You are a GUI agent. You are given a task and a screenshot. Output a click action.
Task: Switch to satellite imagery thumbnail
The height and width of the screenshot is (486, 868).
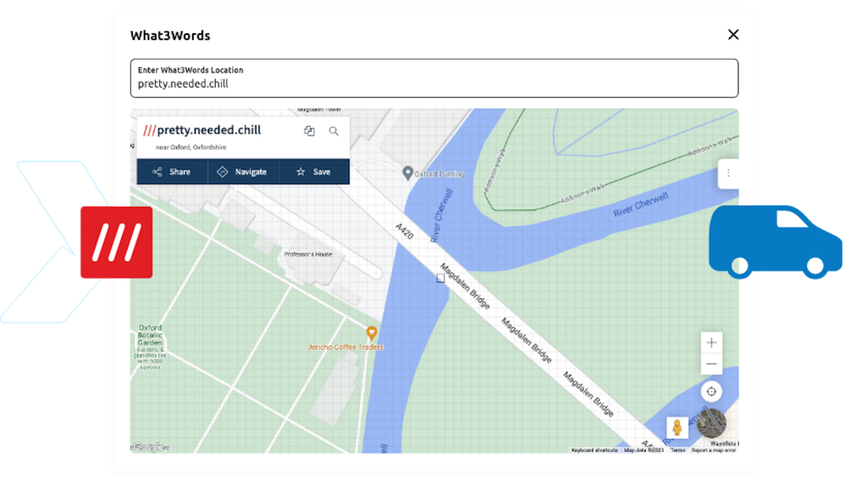click(711, 424)
